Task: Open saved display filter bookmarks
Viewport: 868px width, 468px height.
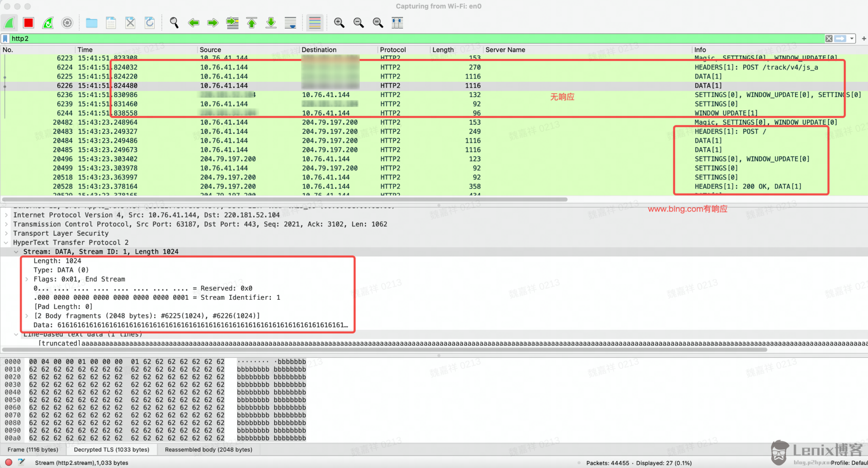Action: click(5, 39)
